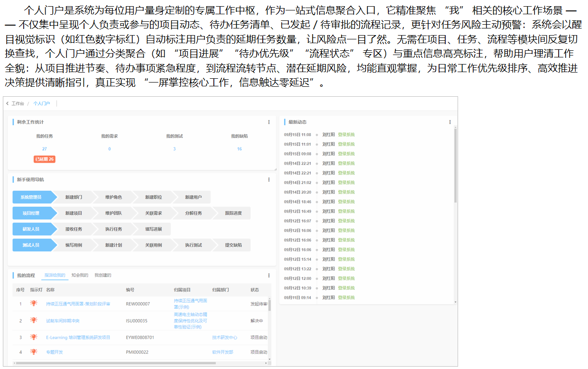588x369 pixels.
Task: Click the 我的任务 count 27
Action: 45,148
